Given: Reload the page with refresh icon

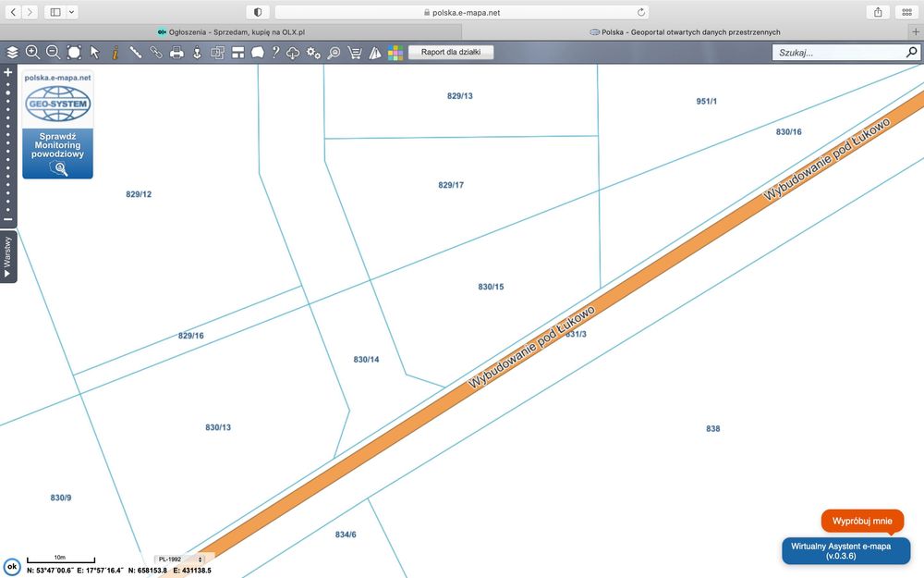Looking at the screenshot, I should coord(640,12).
